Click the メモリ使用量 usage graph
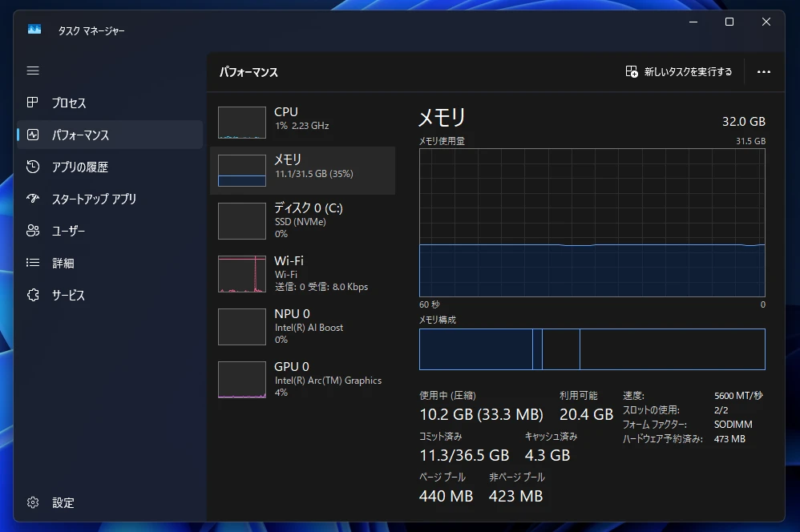Image resolution: width=800 pixels, height=532 pixels. tap(592, 223)
